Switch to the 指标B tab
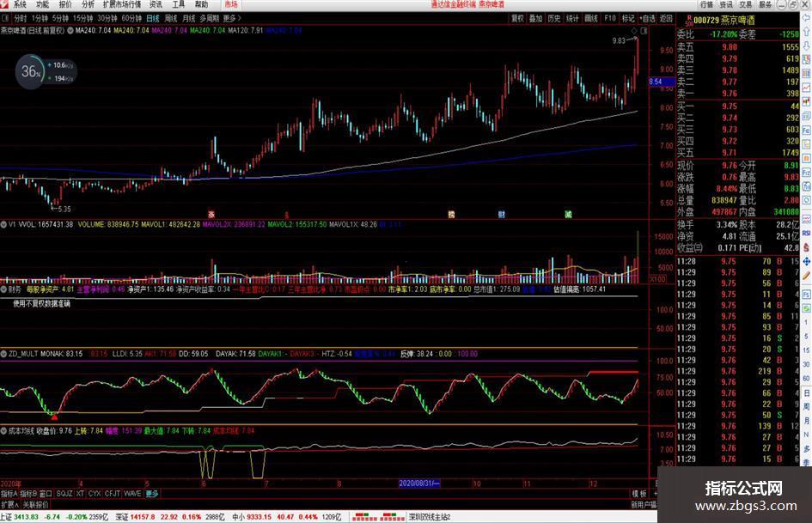Image resolution: width=812 pixels, height=523 pixels. (28, 494)
